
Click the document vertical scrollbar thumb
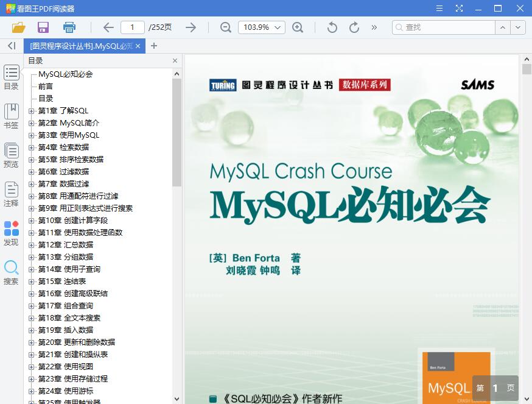(x=527, y=69)
